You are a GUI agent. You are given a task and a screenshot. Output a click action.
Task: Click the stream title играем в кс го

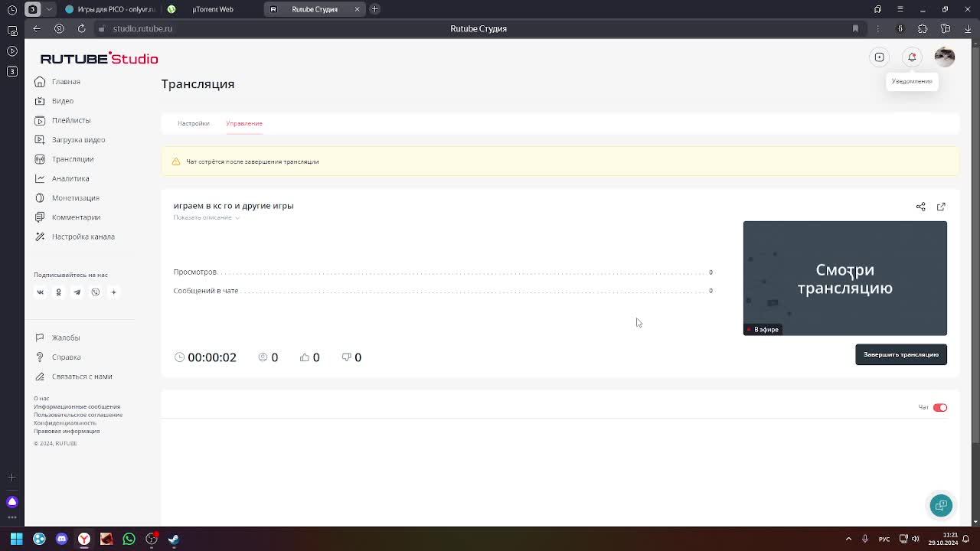(234, 206)
